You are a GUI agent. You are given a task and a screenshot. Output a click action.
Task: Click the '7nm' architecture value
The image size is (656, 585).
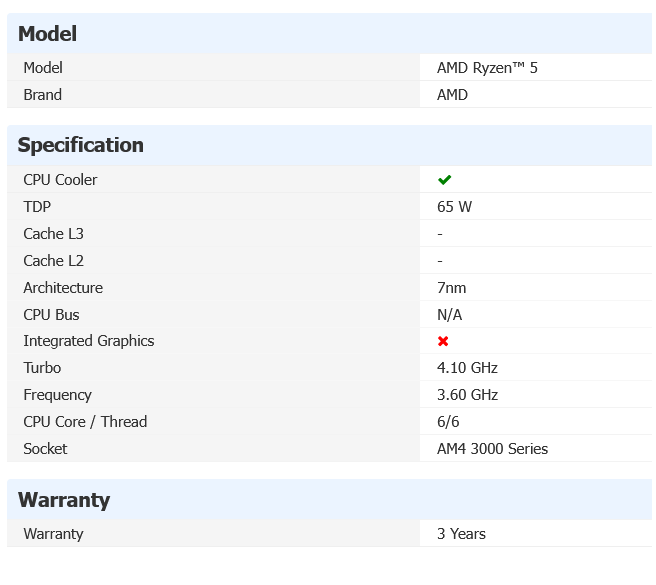point(451,287)
